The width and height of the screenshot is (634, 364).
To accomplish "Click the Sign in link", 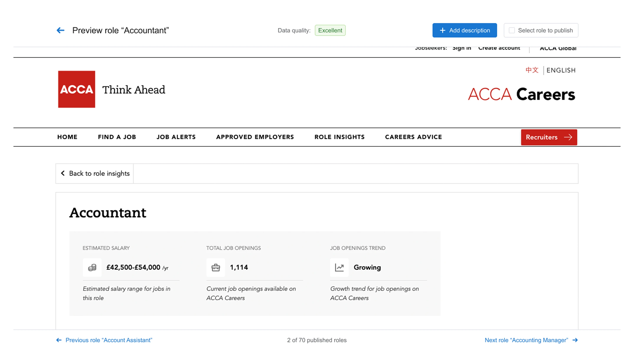I will coord(462,48).
